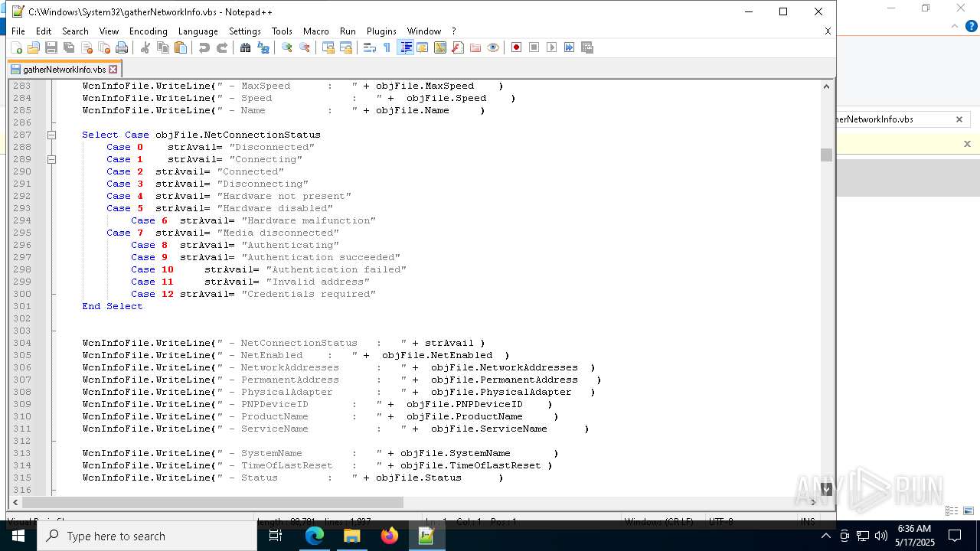Close the NetworkInfo.vbs tab in background window
This screenshot has width=980, height=551.
click(959, 119)
